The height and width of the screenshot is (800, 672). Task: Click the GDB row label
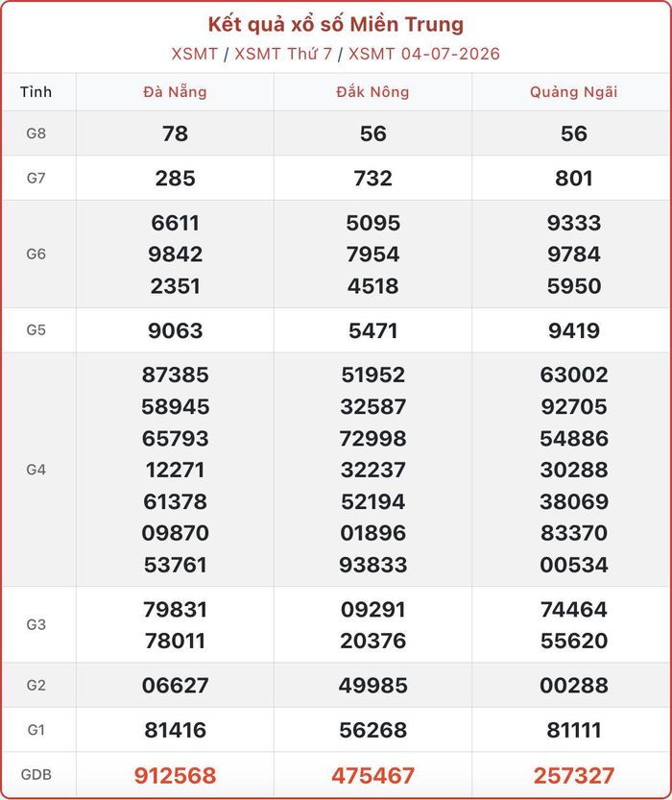pyautogui.click(x=36, y=774)
